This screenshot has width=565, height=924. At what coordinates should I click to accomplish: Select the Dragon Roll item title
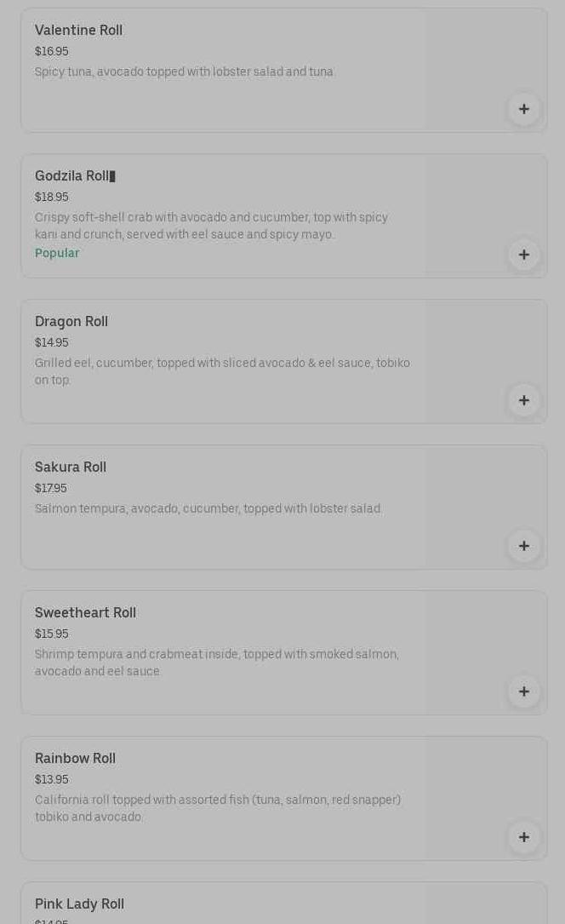71,322
